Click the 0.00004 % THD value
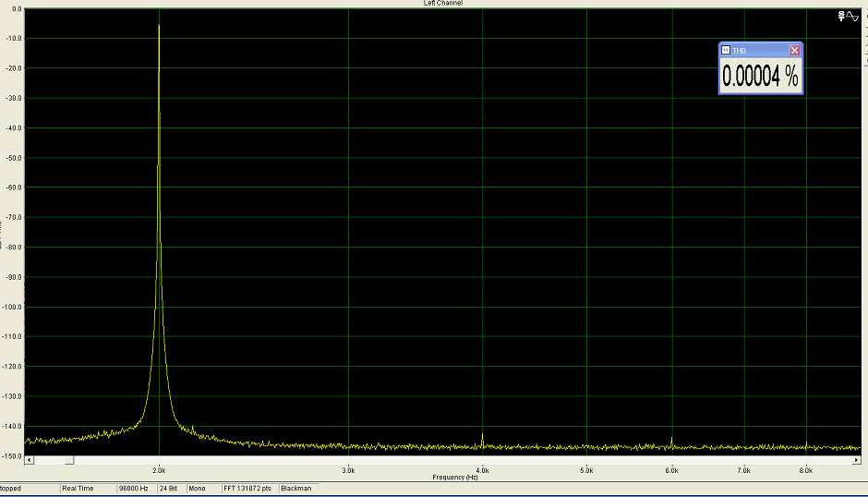 [761, 76]
